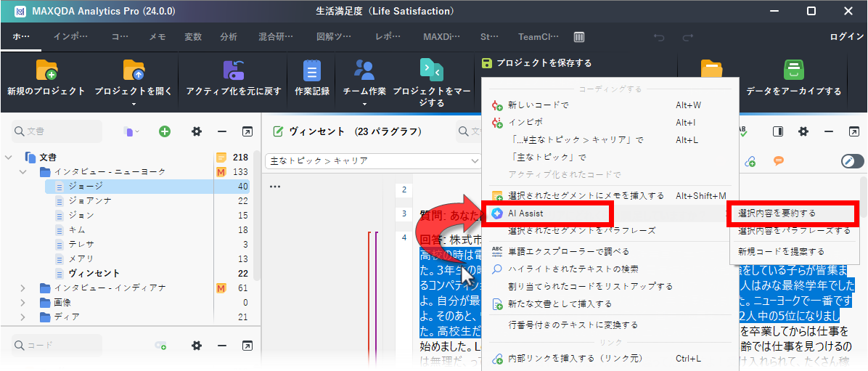Switch to the MAXDictio ribbon tab
Screen dimensions: 868x371
[x=441, y=37]
